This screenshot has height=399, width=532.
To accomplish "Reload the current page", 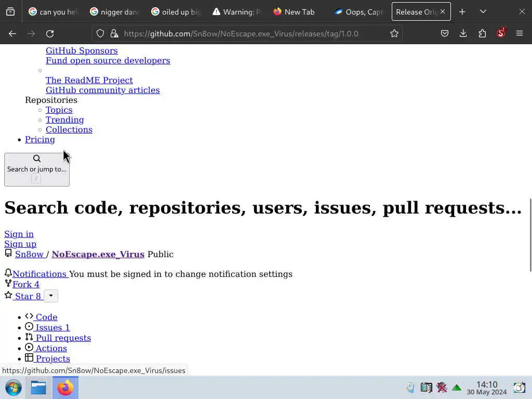I will [50, 34].
